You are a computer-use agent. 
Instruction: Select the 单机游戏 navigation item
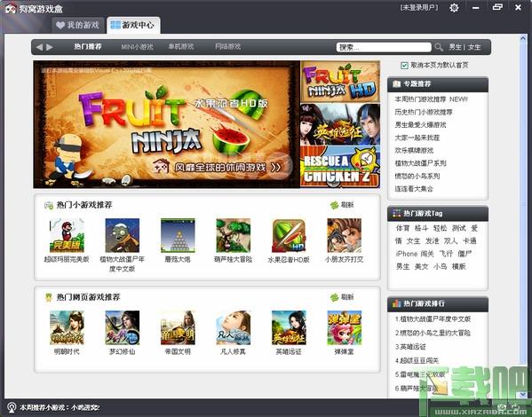[181, 47]
